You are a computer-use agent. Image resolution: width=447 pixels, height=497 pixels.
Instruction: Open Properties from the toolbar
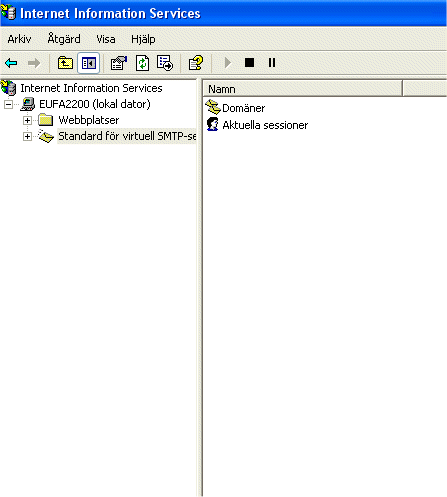tap(119, 63)
